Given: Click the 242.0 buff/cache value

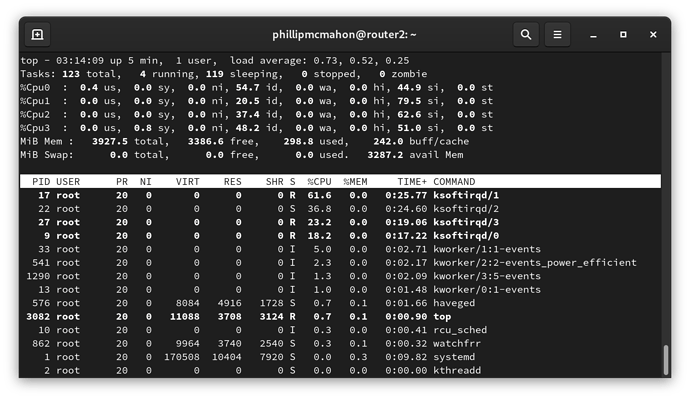Looking at the screenshot, I should point(388,141).
